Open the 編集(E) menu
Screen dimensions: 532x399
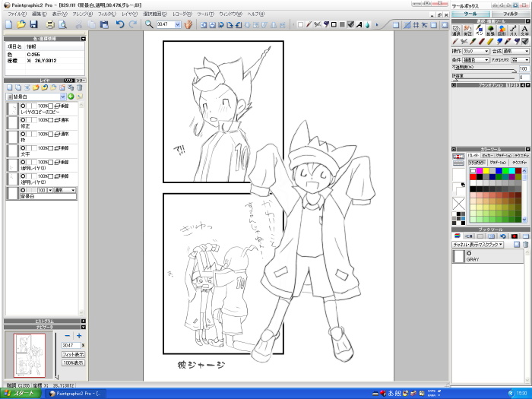coord(39,14)
